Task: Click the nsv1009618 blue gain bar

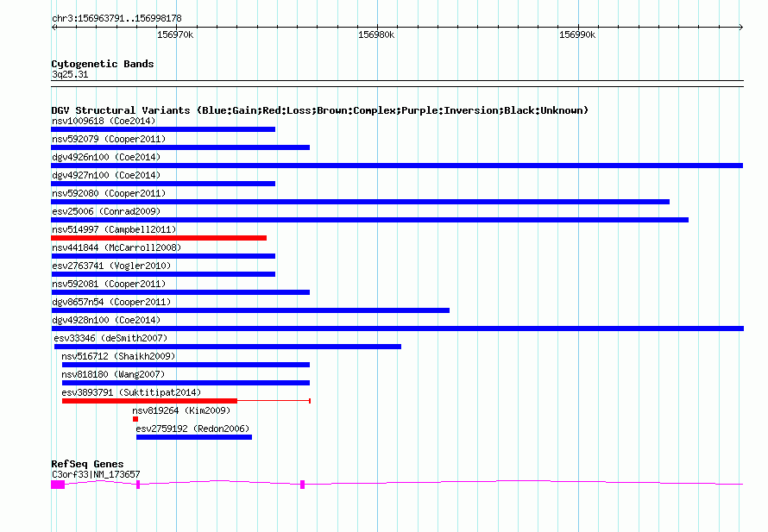Action: (163, 129)
